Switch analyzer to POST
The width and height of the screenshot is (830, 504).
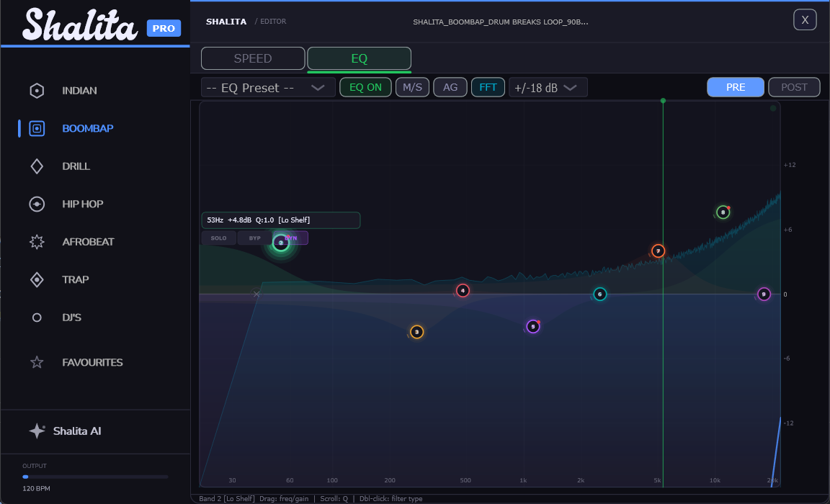794,87
